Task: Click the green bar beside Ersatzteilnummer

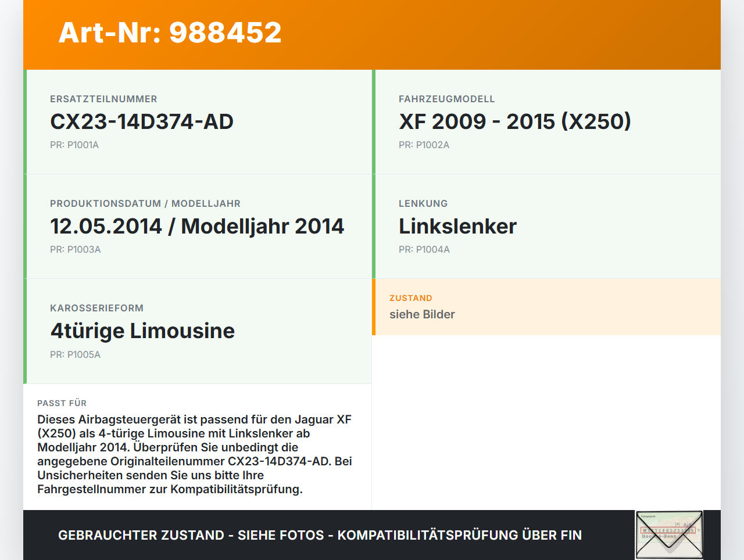Action: coord(24,121)
